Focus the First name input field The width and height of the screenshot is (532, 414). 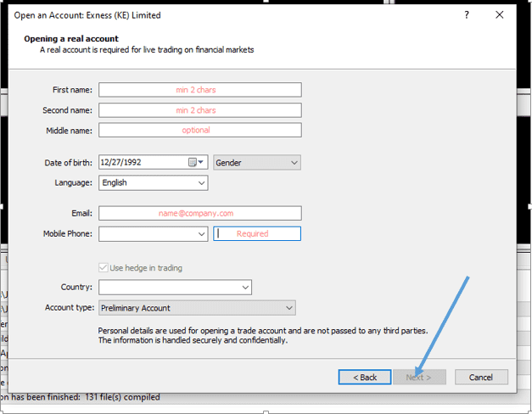click(x=200, y=90)
